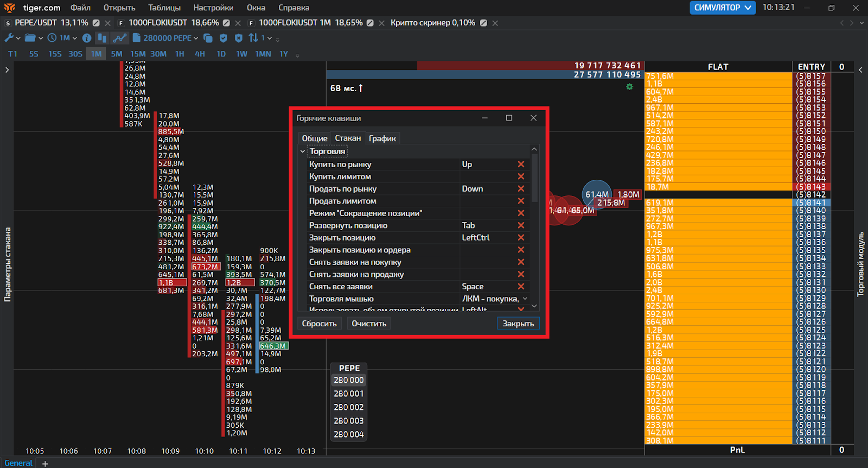
Task: Toggle the order book columns view button
Action: click(101, 38)
